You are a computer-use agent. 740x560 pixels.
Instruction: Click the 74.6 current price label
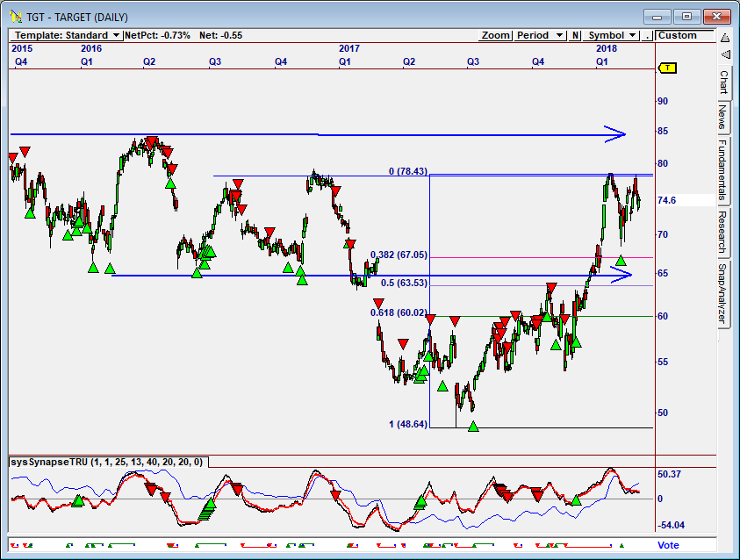666,200
